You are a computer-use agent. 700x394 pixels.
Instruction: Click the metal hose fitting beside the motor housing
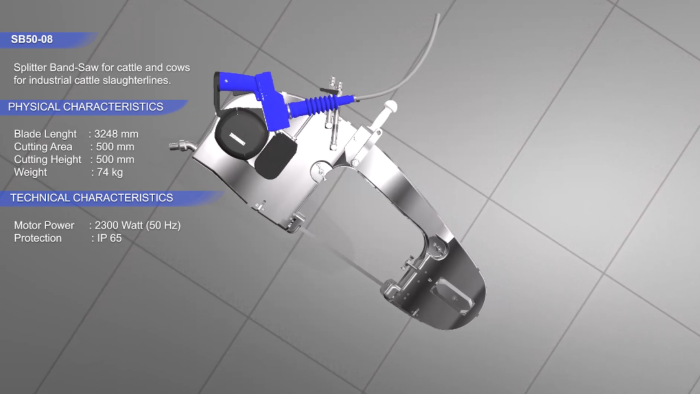pos(181,145)
